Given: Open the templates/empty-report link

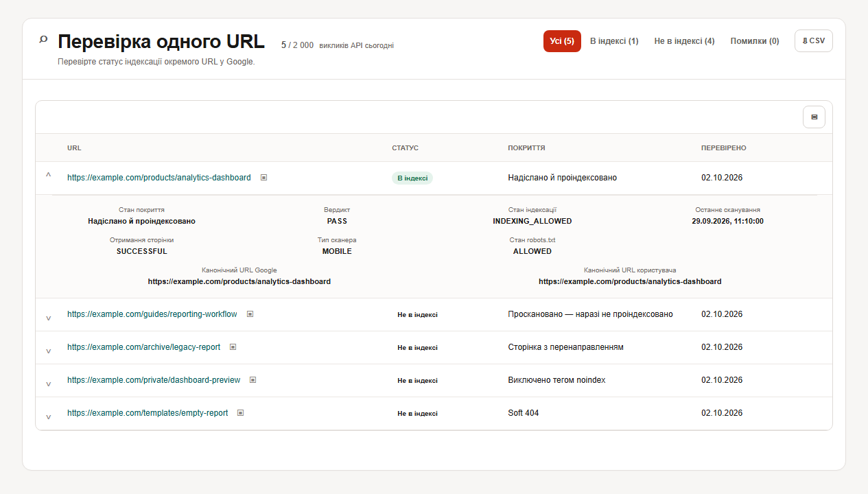Looking at the screenshot, I should 148,413.
